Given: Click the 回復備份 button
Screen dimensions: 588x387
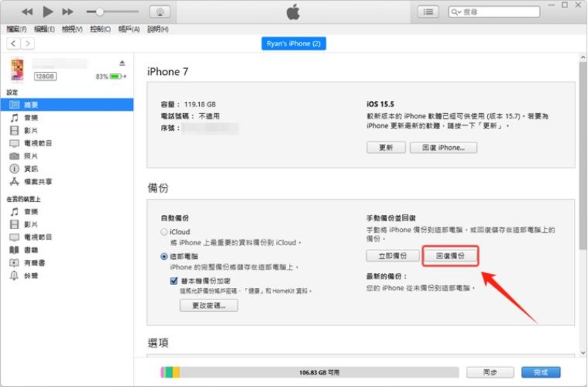Looking at the screenshot, I should pyautogui.click(x=450, y=256).
